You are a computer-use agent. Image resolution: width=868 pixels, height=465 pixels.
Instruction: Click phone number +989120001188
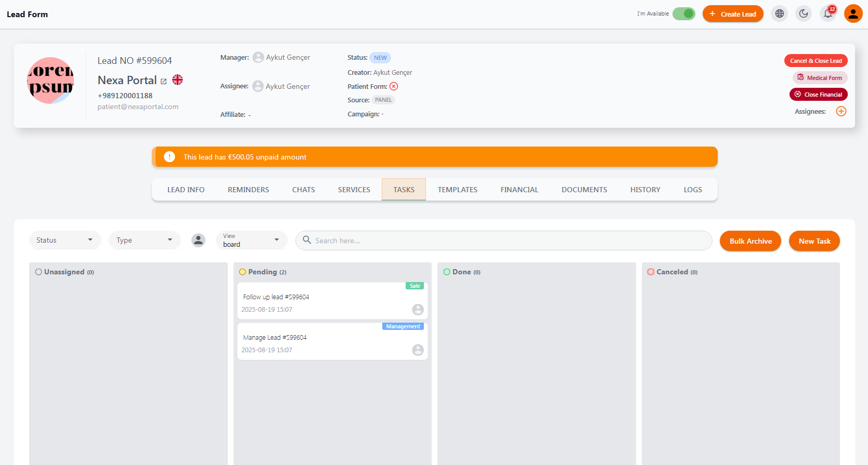[x=125, y=96]
